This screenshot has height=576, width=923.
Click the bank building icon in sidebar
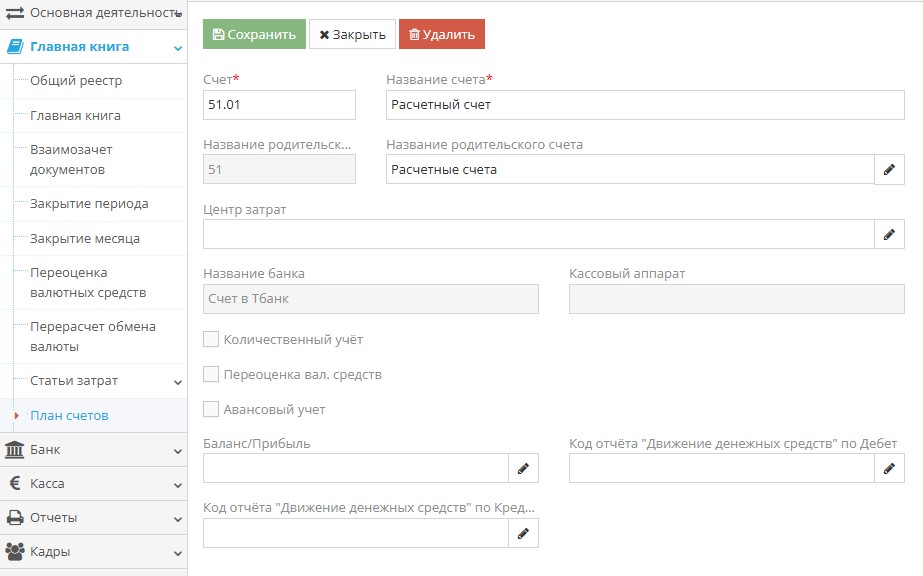(15, 450)
